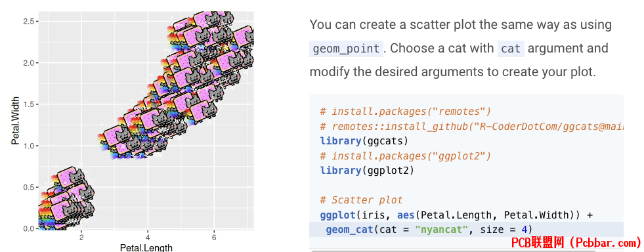Viewport: 644px width, 252px height.
Task: Click the 2.5 y-axis tick label
Action: pyautogui.click(x=28, y=21)
